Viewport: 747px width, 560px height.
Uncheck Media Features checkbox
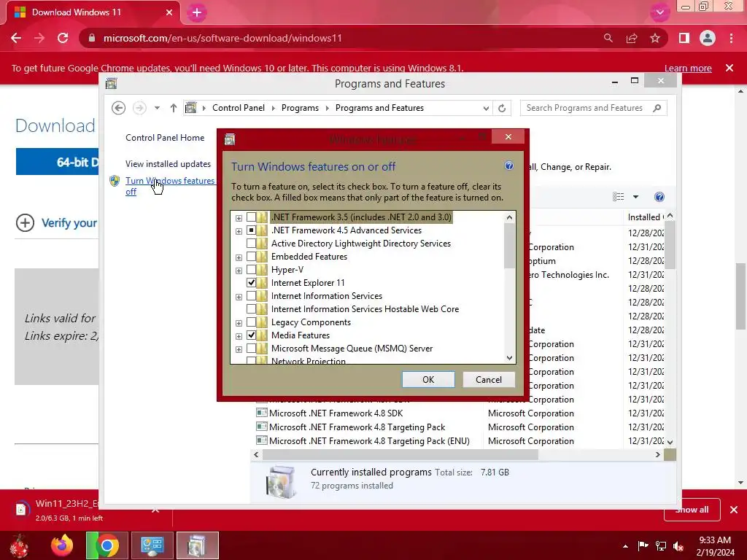[251, 335]
